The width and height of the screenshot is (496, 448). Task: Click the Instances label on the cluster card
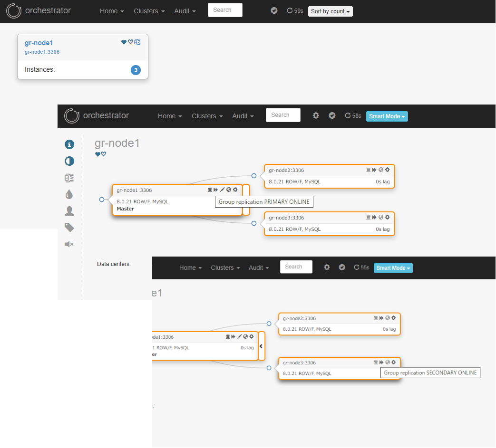(x=40, y=69)
